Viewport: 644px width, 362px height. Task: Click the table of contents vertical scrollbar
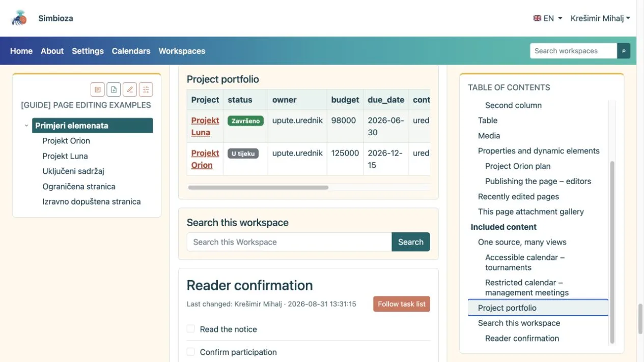tap(612, 253)
